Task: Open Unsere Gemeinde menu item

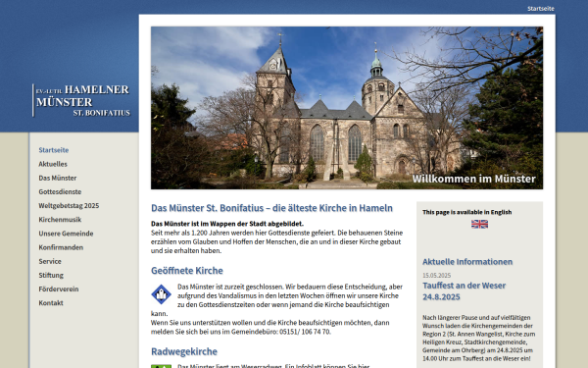Action: pos(66,234)
